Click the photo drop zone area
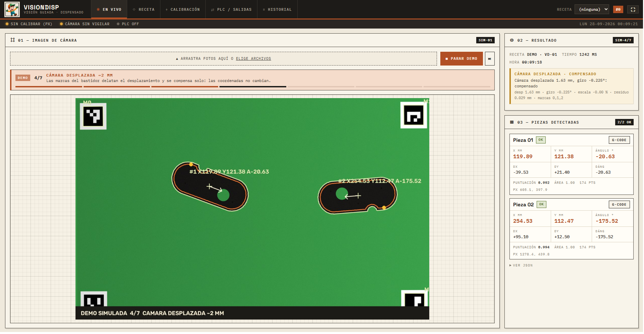 224,59
